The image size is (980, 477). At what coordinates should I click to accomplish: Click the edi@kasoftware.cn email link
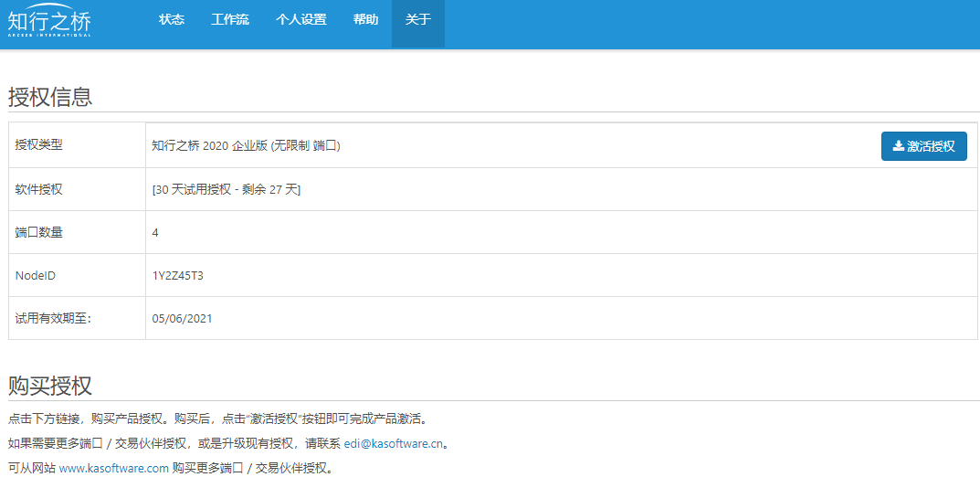coord(393,444)
